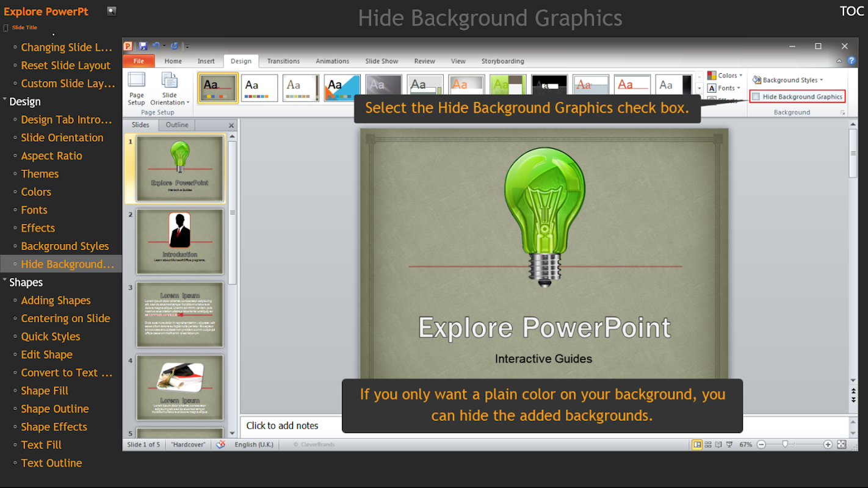
Task: Click the Undo arrow icon
Action: click(156, 46)
